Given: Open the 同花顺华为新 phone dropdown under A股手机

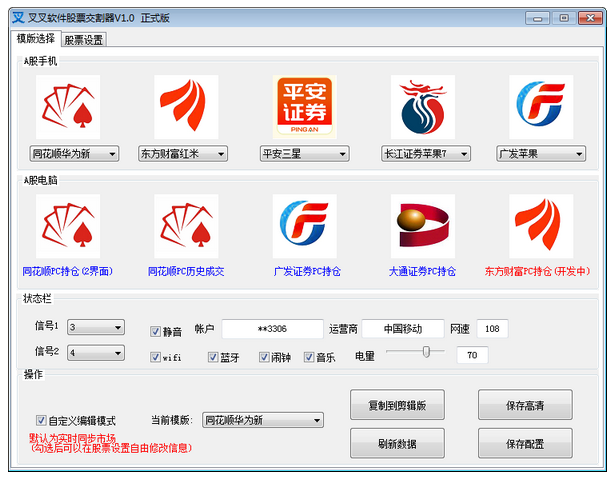Looking at the screenshot, I should coord(74,154).
